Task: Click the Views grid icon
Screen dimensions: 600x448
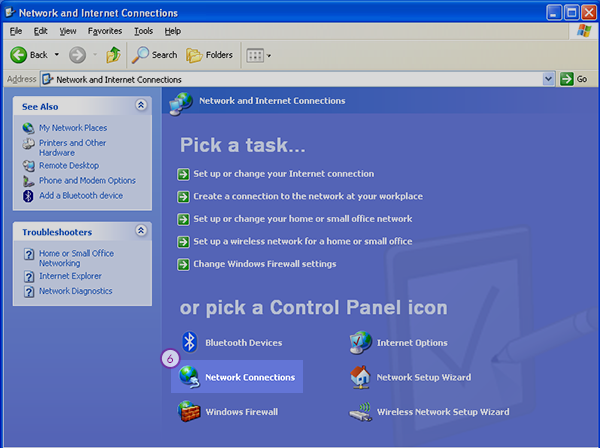Action: [x=255, y=55]
